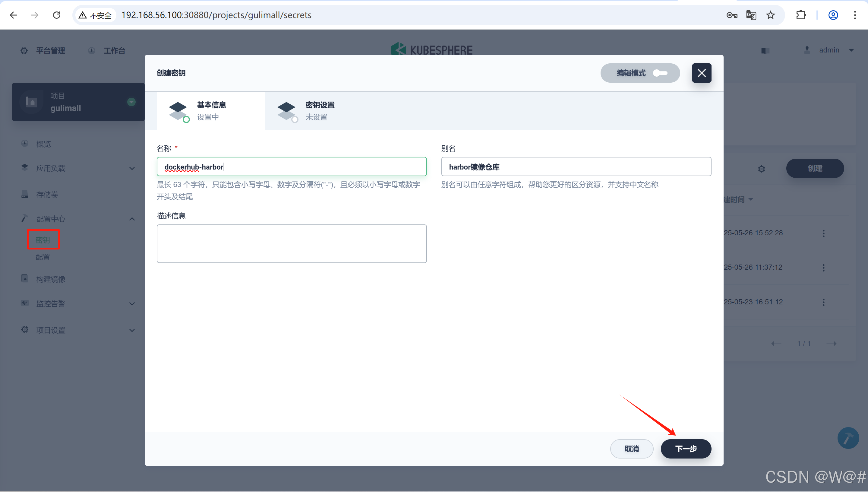Image resolution: width=868 pixels, height=492 pixels.
Task: Open 工作台 workbench
Action: pyautogui.click(x=107, y=51)
